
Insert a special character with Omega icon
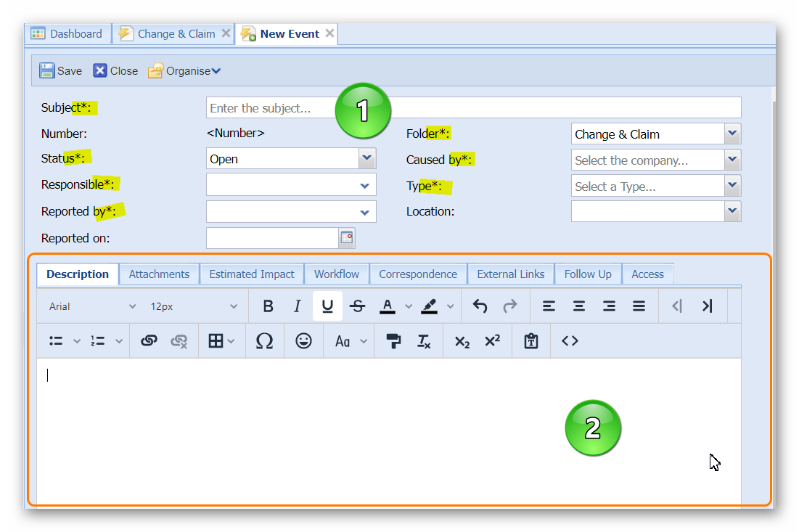pos(265,341)
